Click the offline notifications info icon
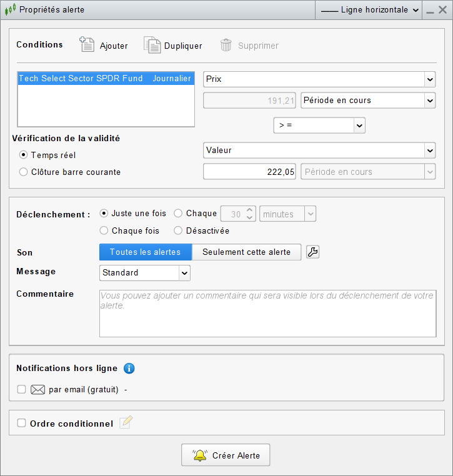Image resolution: width=453 pixels, height=476 pixels. click(x=129, y=368)
